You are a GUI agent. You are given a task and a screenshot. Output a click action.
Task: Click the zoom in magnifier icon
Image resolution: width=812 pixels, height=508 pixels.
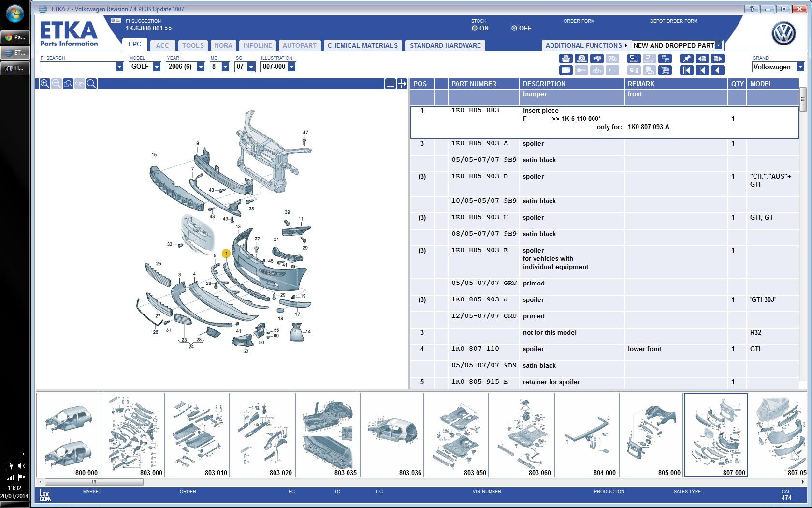click(x=45, y=84)
